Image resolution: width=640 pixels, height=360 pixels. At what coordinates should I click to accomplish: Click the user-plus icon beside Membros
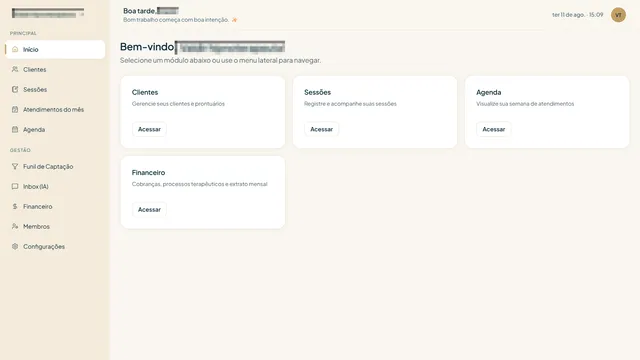click(15, 227)
